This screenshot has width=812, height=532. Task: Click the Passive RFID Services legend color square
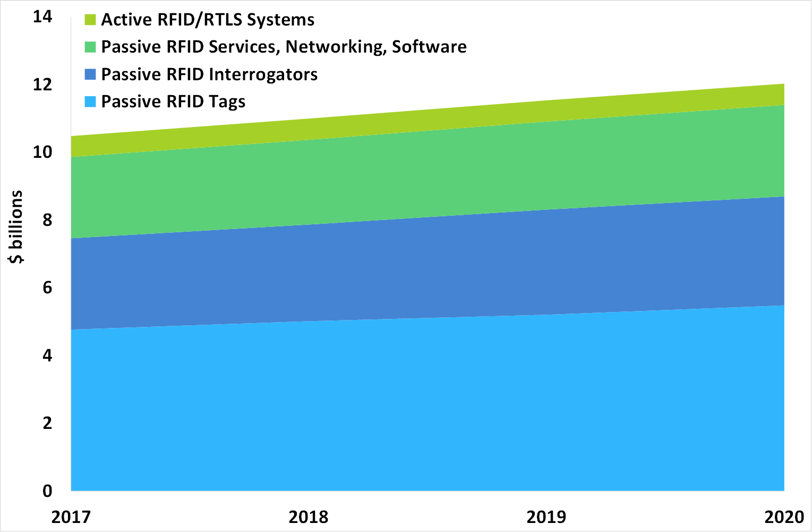pos(90,47)
